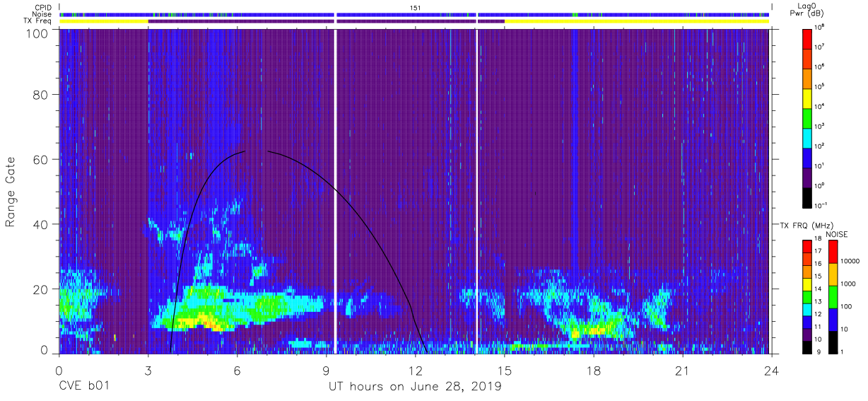Viewport: 868px width, 401px height.
Task: Click the 'Range Gate' y-axis label
Action: [11, 192]
